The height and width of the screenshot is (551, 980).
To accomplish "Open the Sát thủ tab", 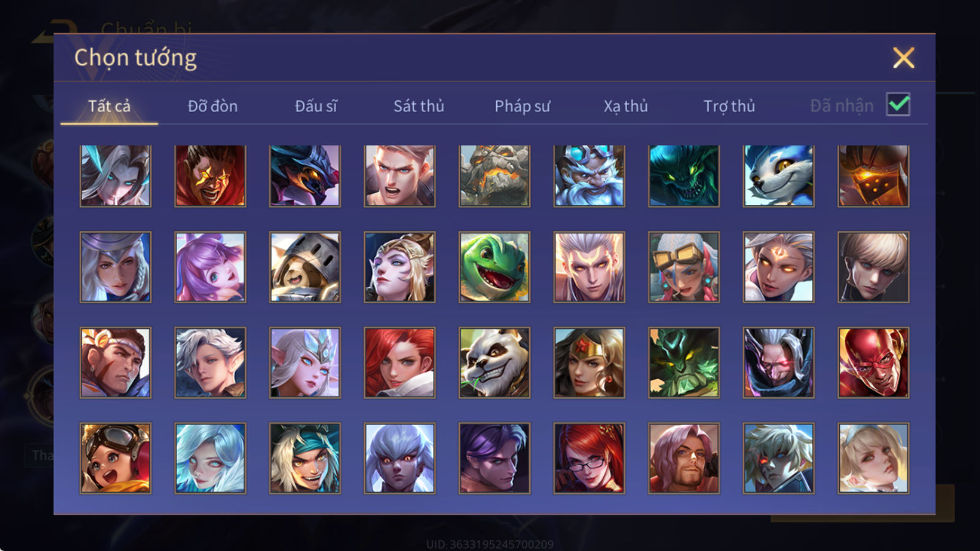I will pos(419,106).
